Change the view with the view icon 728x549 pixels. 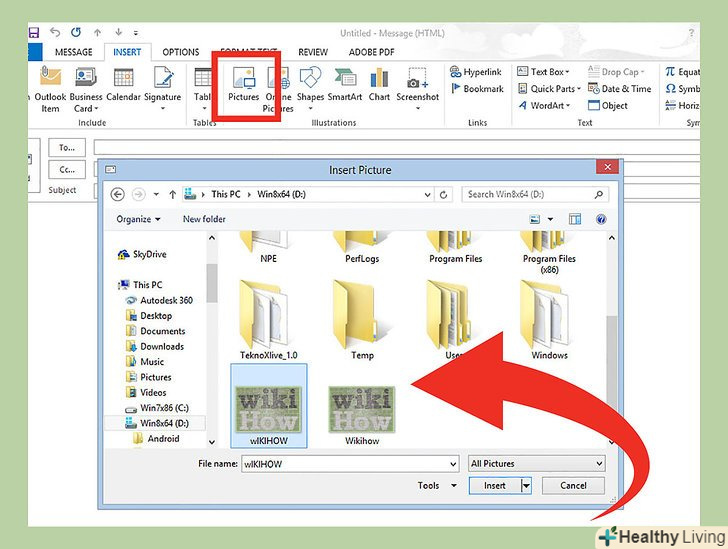click(535, 219)
